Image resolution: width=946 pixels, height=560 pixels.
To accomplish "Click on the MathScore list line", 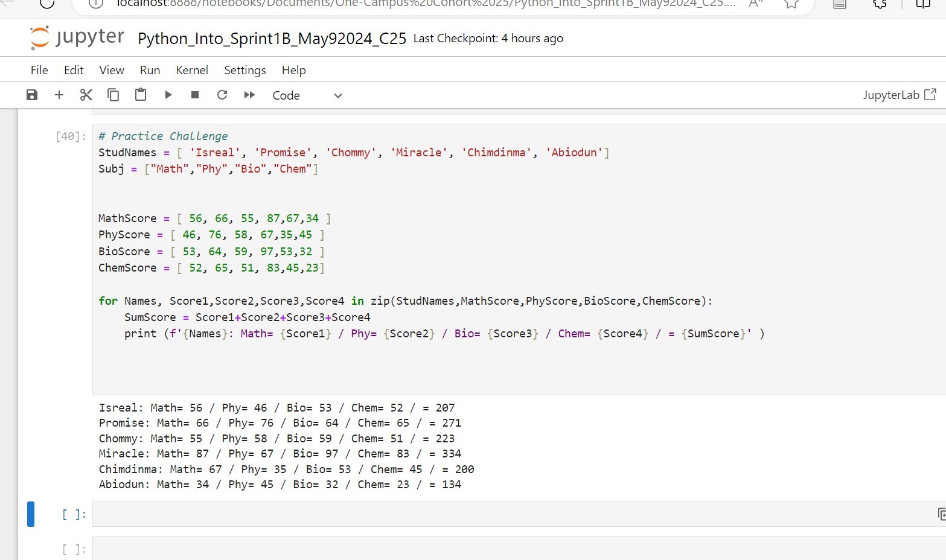I will [215, 218].
